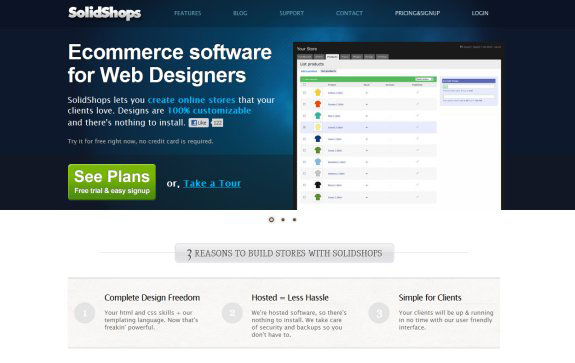Click the orange t-shirt product icon

(318, 104)
